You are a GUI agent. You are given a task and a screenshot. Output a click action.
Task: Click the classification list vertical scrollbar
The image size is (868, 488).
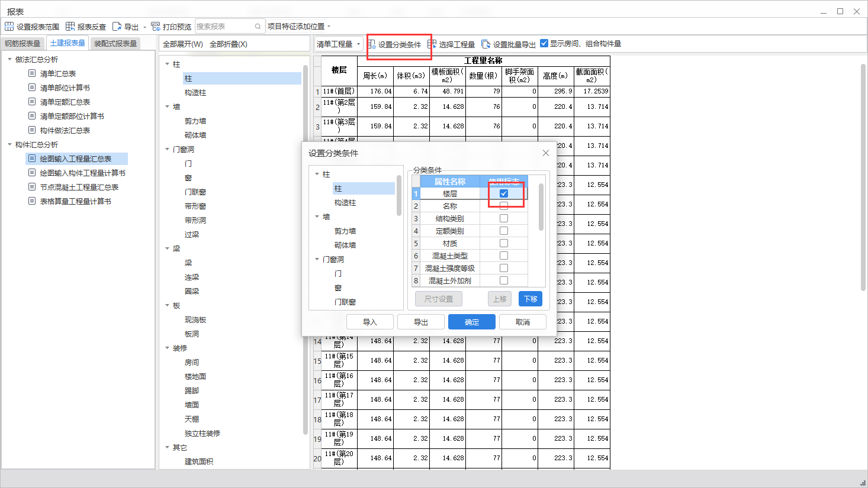coord(541,206)
